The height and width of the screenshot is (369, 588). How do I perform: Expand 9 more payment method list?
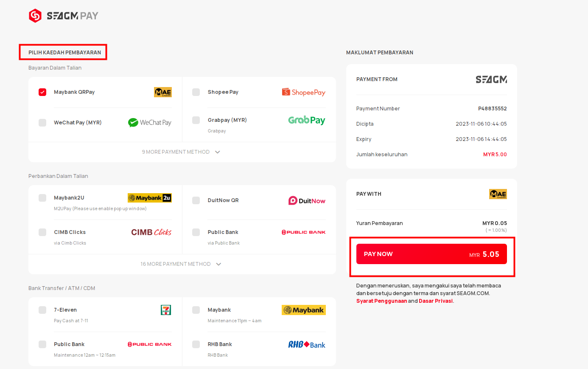(x=182, y=152)
